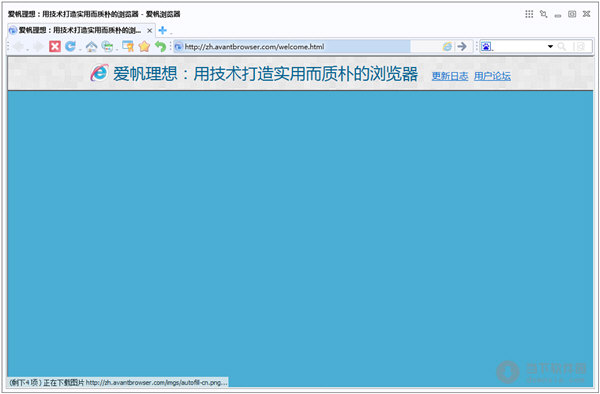Click the search magnifier icon

pyautogui.click(x=561, y=47)
